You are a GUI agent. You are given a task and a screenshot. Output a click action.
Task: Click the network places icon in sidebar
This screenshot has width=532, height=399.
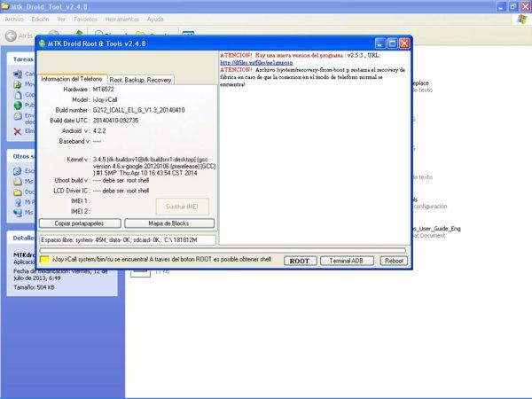pyautogui.click(x=18, y=213)
